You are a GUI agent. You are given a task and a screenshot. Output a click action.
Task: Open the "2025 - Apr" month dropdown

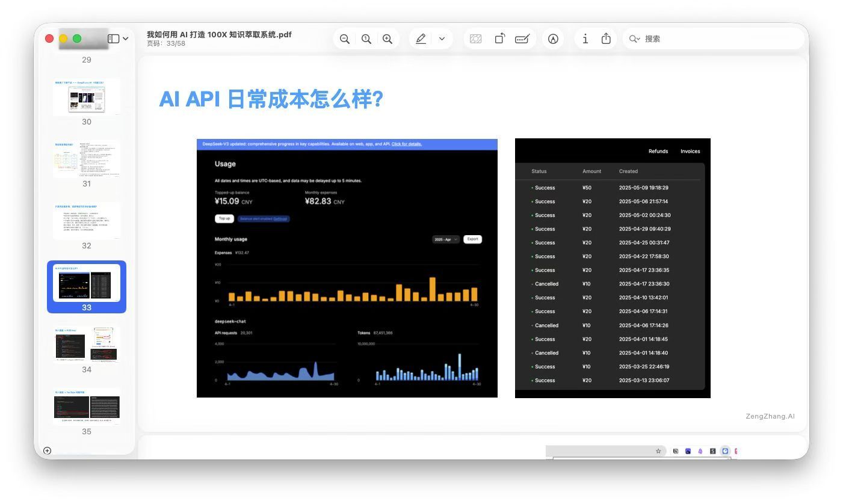(x=446, y=239)
